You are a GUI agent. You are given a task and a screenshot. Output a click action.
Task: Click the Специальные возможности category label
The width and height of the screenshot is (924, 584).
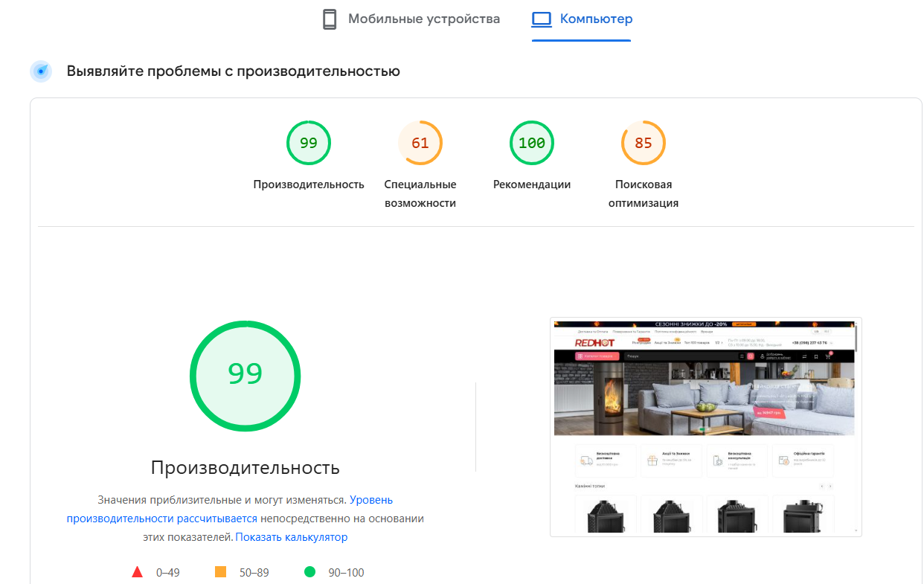[420, 193]
